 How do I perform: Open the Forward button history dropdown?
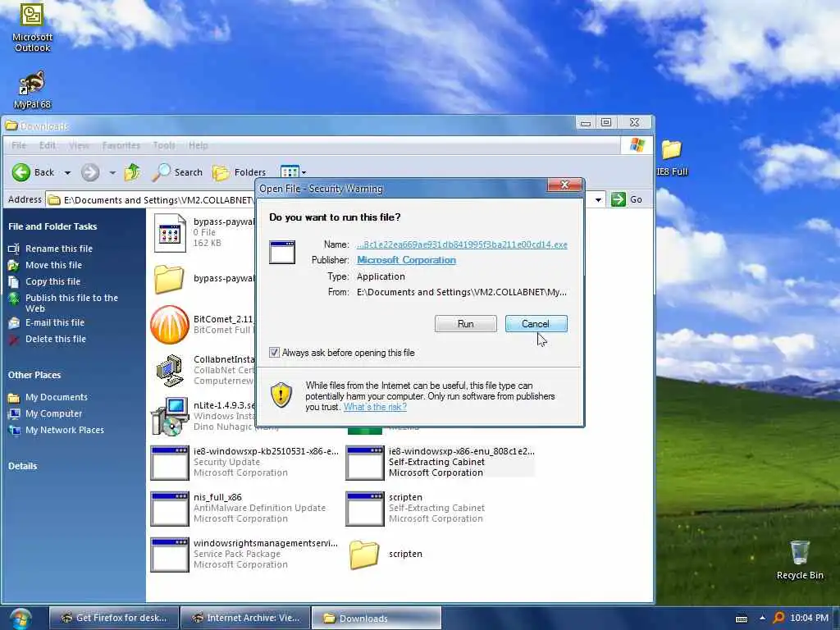[x=112, y=172]
